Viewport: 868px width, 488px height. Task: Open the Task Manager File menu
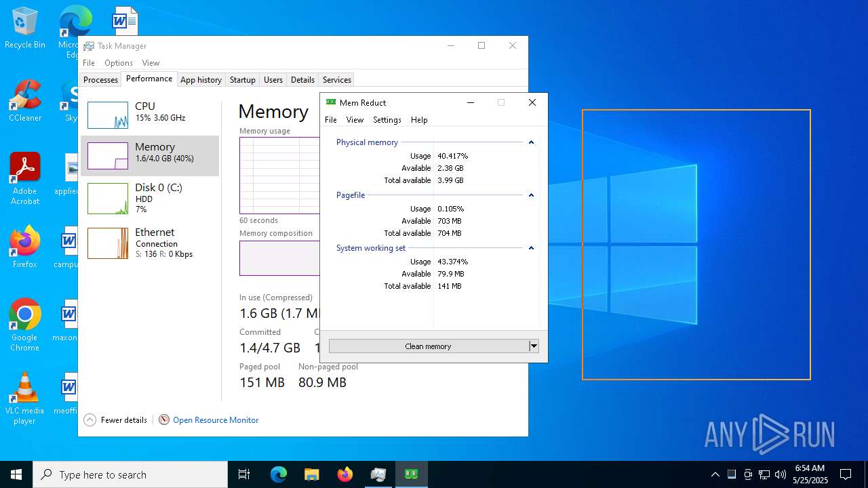tap(89, 63)
